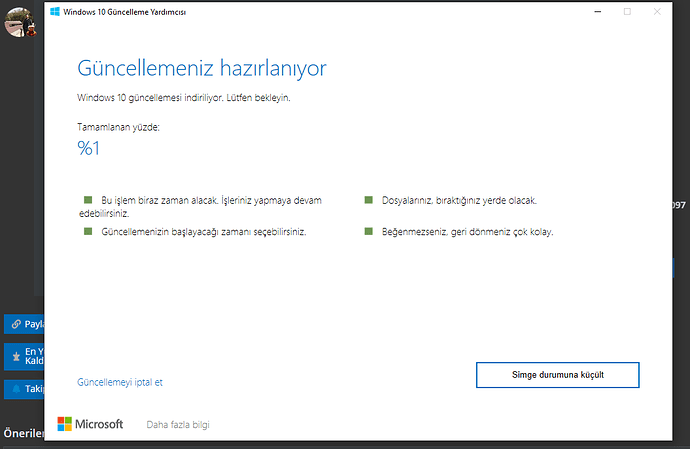Click green bullet beside Bu işlem biraz line
The image size is (690, 449).
[88, 200]
